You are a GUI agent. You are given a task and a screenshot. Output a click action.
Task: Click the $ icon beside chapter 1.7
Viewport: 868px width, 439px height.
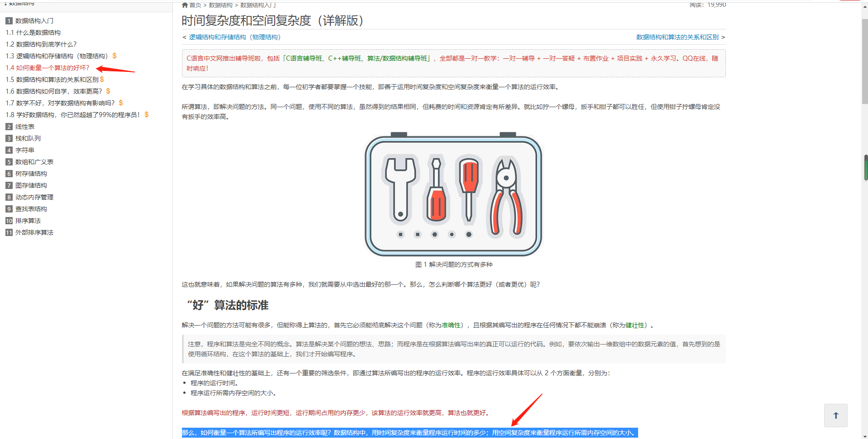tap(120, 103)
